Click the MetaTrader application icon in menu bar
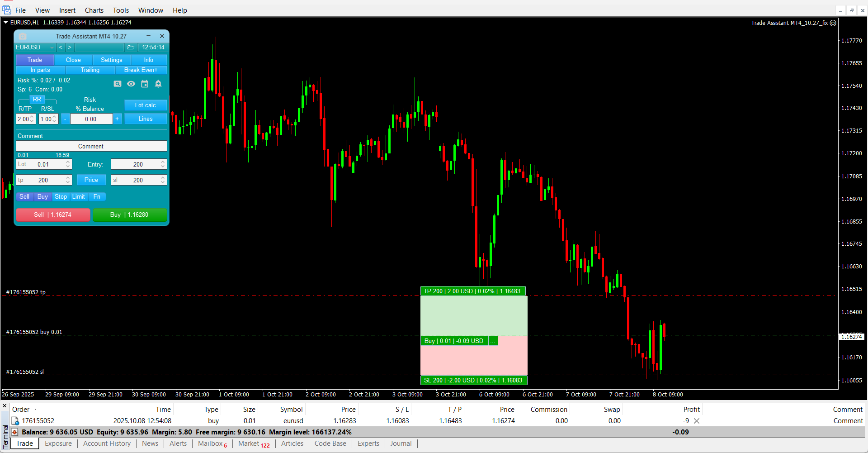This screenshot has width=868, height=453. pos(7,10)
